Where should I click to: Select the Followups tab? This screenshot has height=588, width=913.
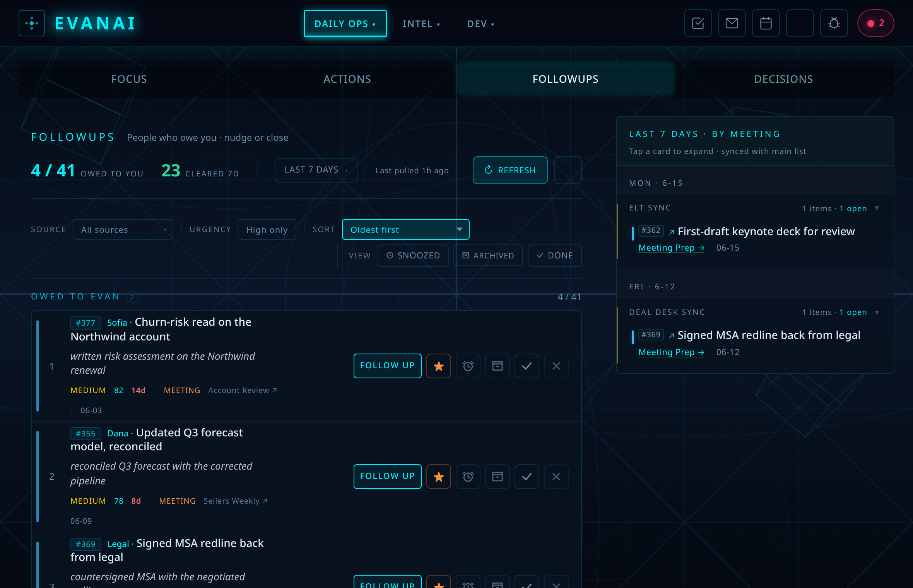[566, 79]
